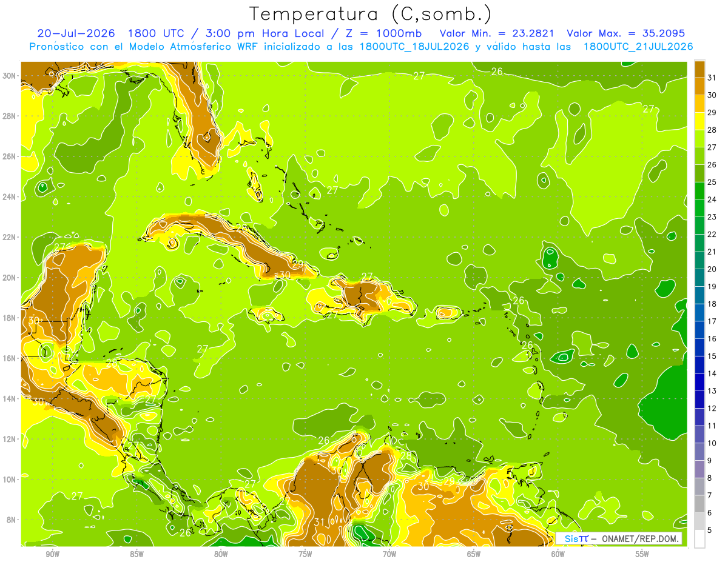Screen dimensions: 728x562
Task: Click the color bar label 30
Action: click(712, 95)
